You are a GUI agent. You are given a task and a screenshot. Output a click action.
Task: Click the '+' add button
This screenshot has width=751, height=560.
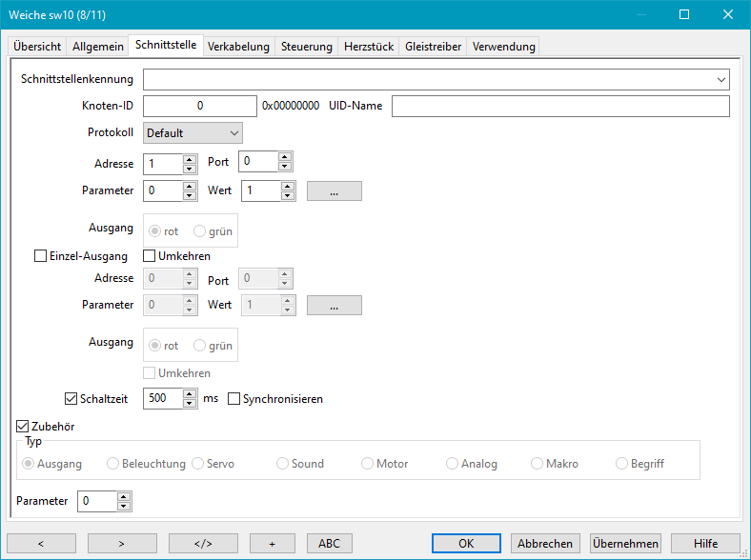coord(272,543)
